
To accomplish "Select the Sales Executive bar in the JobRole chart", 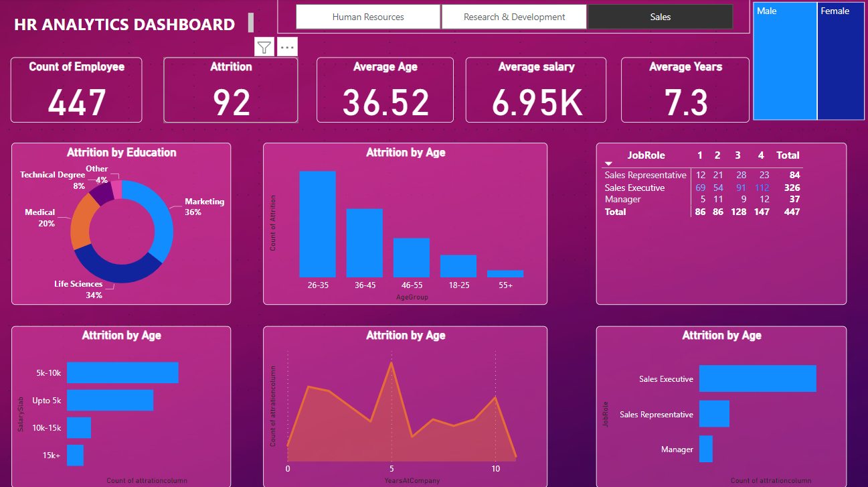I will click(x=756, y=378).
